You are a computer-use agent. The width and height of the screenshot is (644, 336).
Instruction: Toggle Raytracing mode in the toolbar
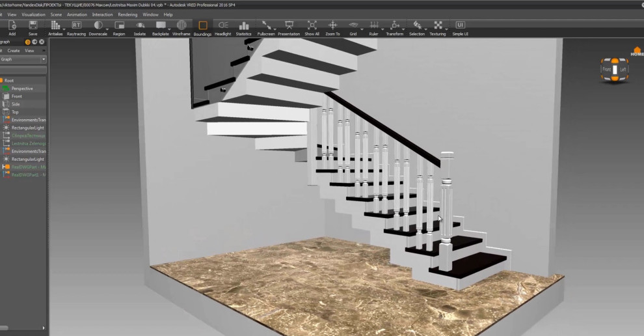click(x=76, y=26)
